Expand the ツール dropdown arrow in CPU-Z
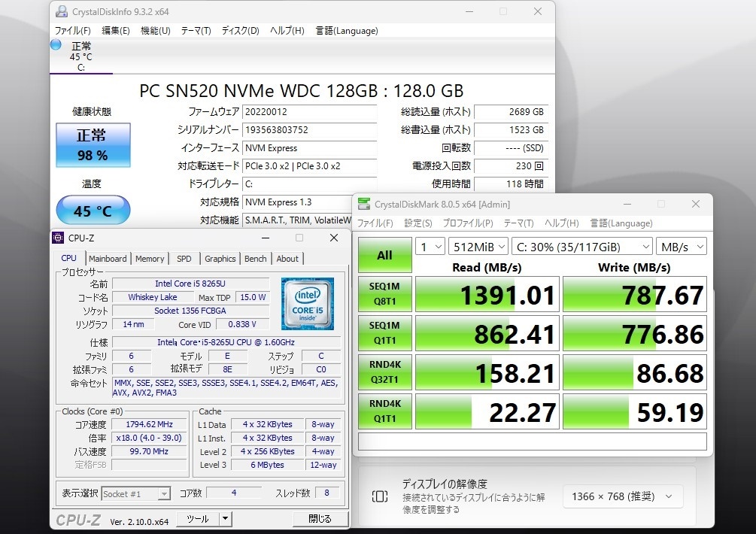This screenshot has width=756, height=534. click(x=225, y=519)
